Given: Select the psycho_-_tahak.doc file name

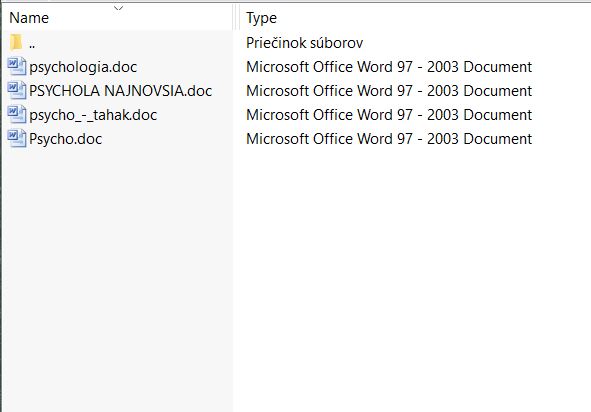Looking at the screenshot, I should [x=93, y=115].
